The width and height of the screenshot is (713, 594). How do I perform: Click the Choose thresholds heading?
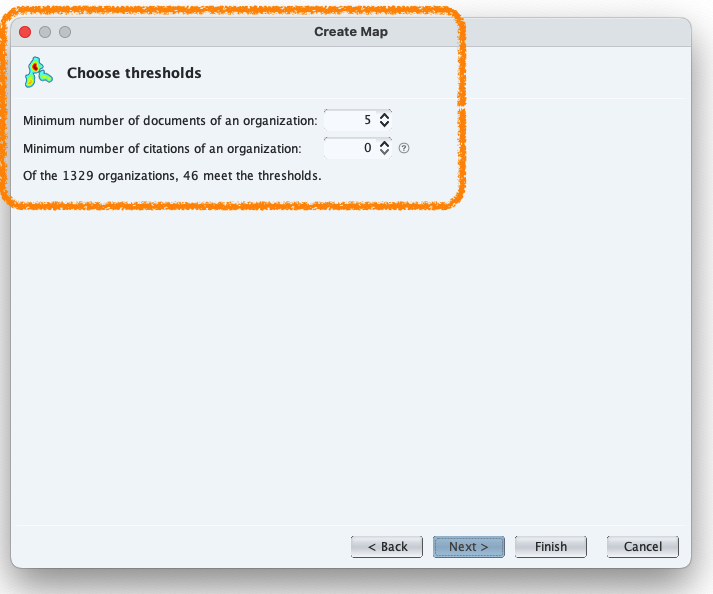click(x=134, y=73)
